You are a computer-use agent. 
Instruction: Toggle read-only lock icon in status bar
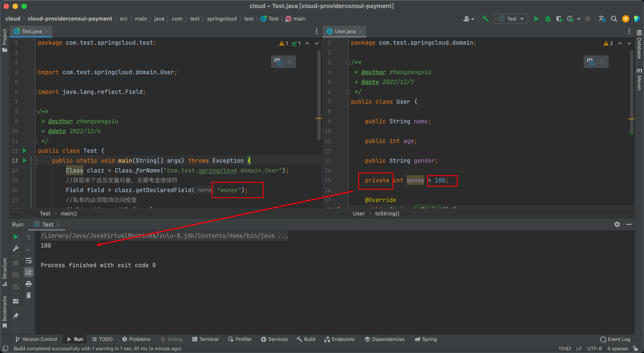pyautogui.click(x=635, y=348)
